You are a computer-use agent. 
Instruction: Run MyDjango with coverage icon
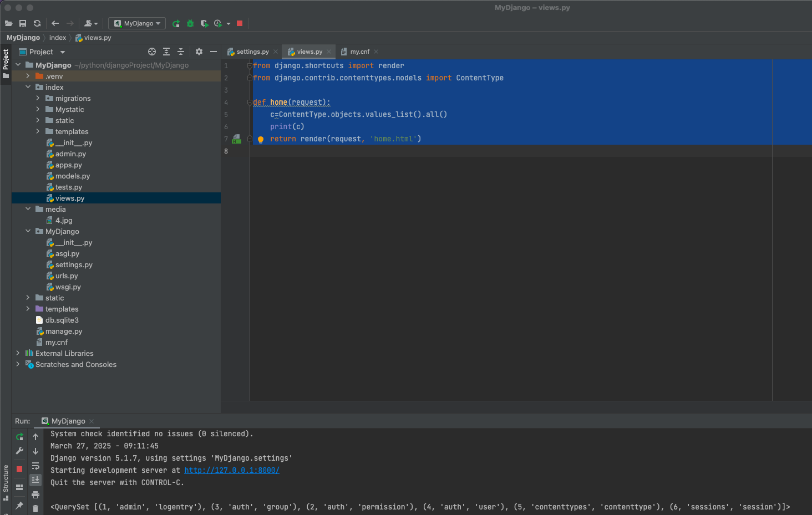point(204,23)
